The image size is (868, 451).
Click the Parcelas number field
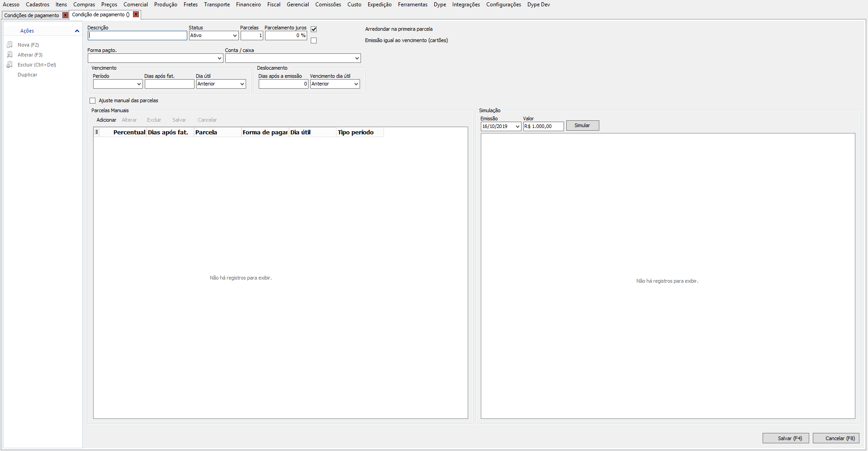tap(252, 35)
